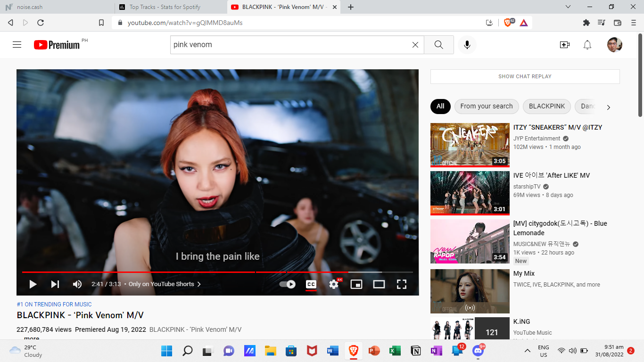Click the SHOW CHAT REPLAY button

pyautogui.click(x=525, y=76)
